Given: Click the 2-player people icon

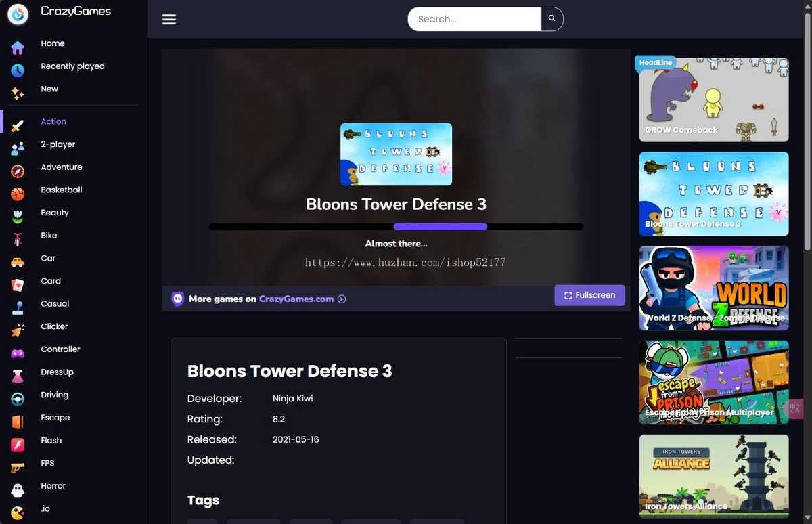Looking at the screenshot, I should pyautogui.click(x=18, y=148).
